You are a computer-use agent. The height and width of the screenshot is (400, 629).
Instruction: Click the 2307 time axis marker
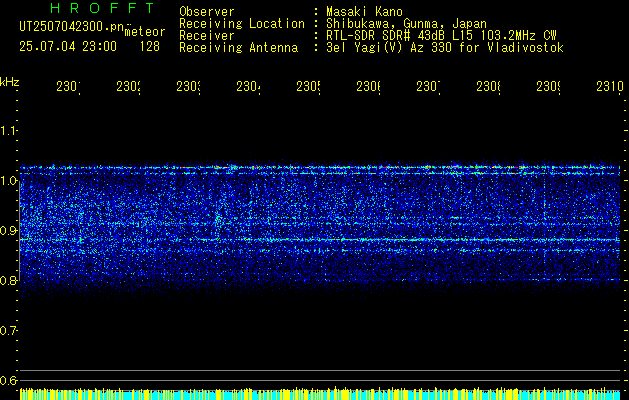428,87
